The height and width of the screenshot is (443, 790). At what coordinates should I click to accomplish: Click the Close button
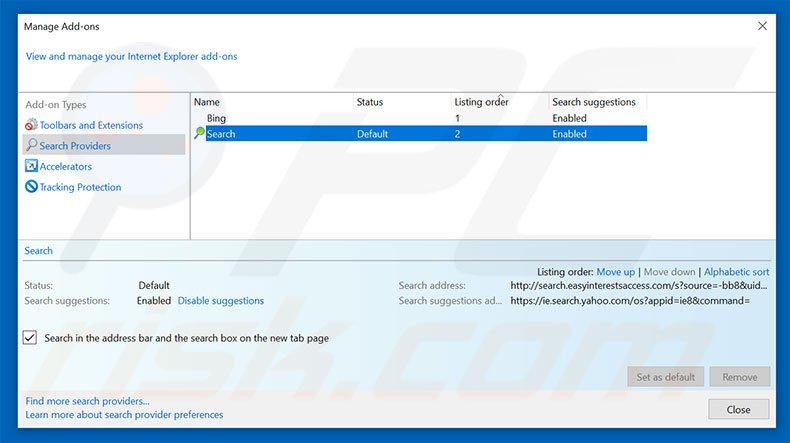point(739,409)
